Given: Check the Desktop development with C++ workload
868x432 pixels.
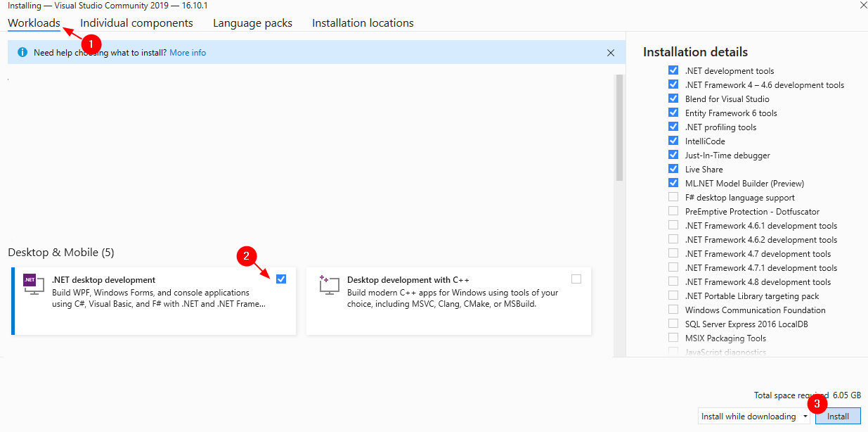Looking at the screenshot, I should (x=576, y=279).
